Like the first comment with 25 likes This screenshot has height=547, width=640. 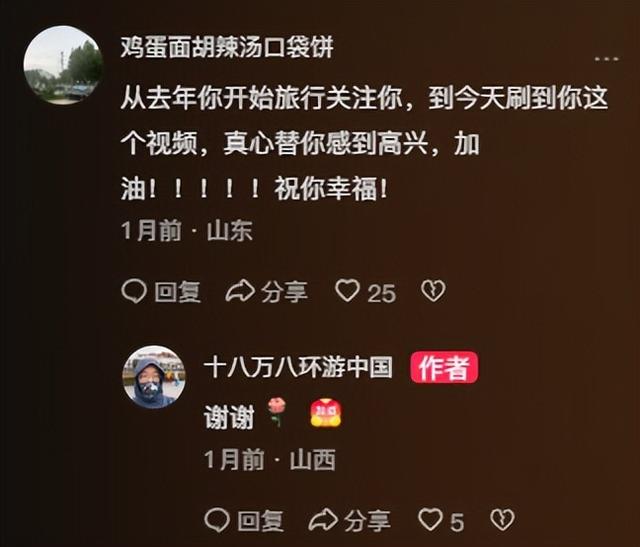click(347, 291)
